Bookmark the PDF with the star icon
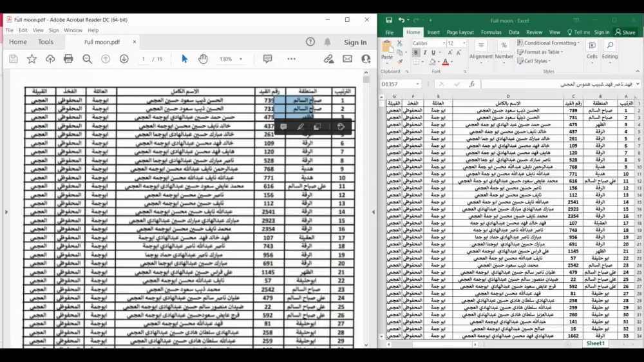This screenshot has width=644, height=362. tap(32, 59)
